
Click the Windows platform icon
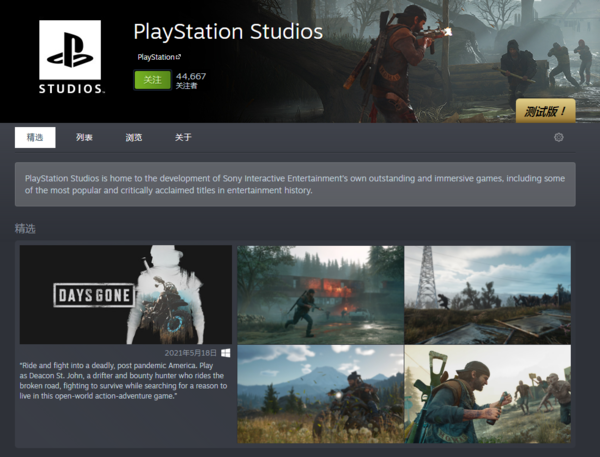coord(226,353)
